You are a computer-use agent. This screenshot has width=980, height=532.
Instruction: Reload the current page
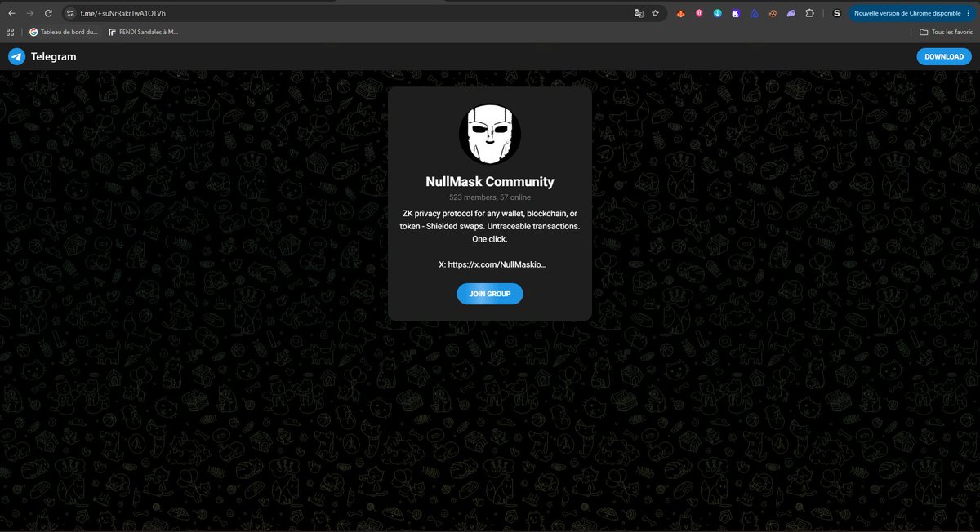pyautogui.click(x=49, y=14)
